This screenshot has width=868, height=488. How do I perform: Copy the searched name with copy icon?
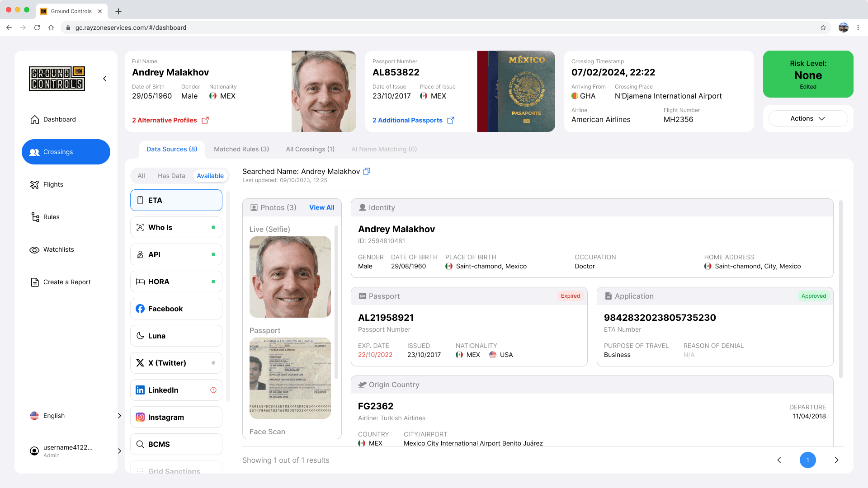click(x=367, y=171)
